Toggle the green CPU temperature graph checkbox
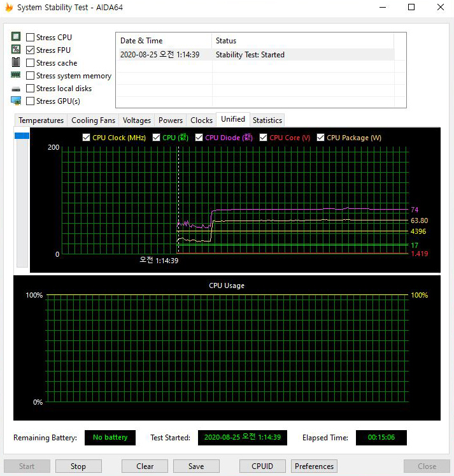The height and width of the screenshot is (476, 454). [156, 138]
